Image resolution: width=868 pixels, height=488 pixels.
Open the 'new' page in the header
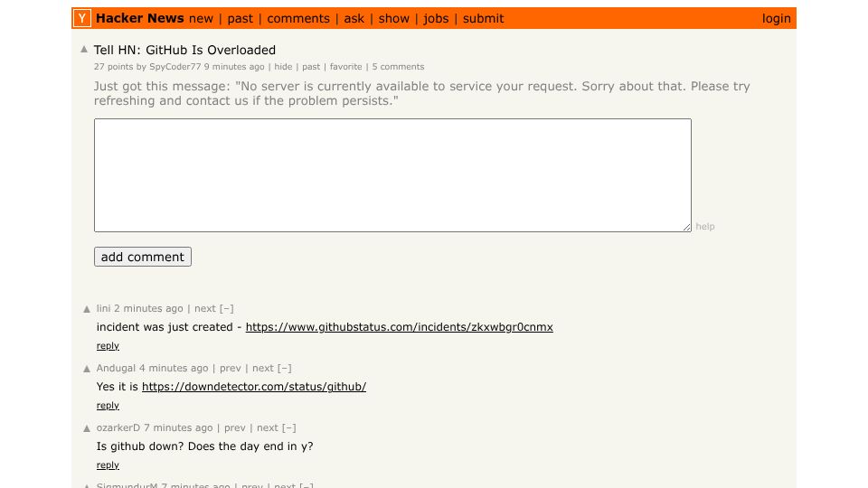point(201,19)
